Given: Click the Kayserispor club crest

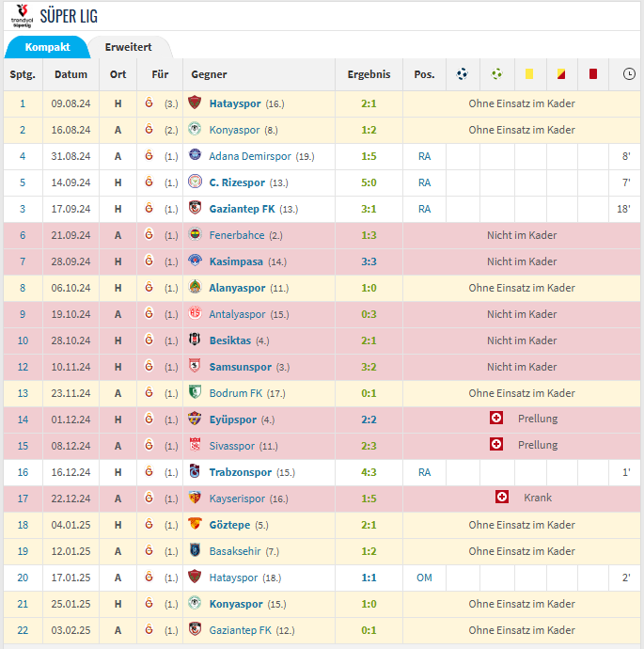Looking at the screenshot, I should [195, 498].
